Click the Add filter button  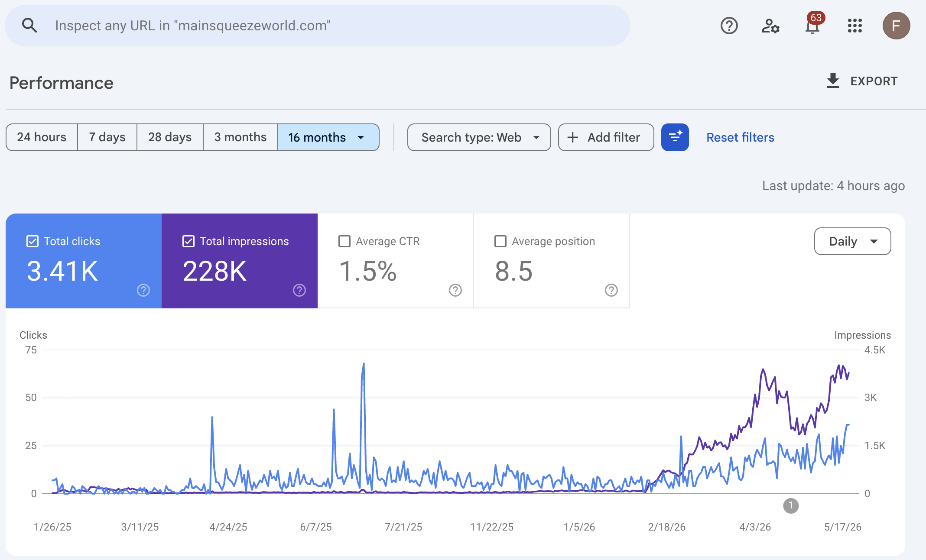coord(606,137)
